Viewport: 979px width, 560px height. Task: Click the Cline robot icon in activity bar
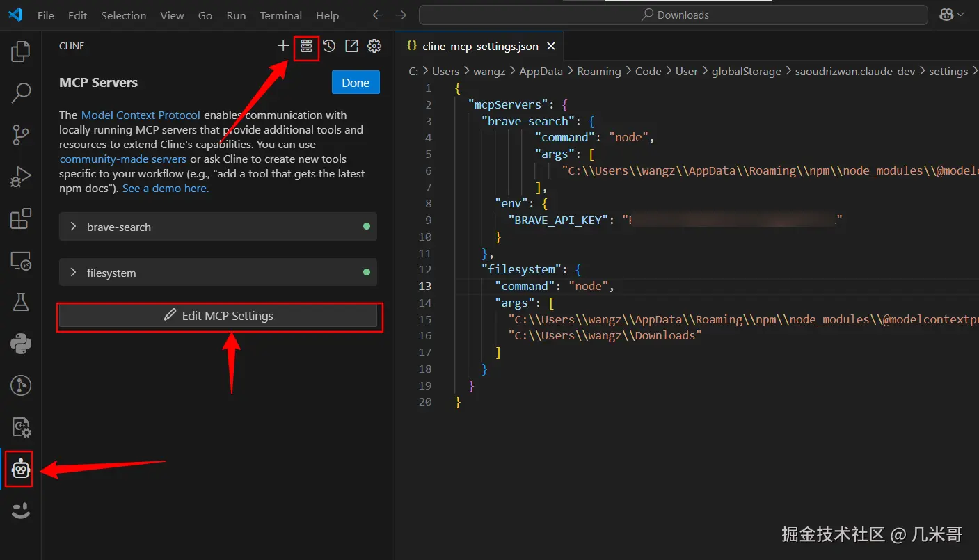(21, 470)
